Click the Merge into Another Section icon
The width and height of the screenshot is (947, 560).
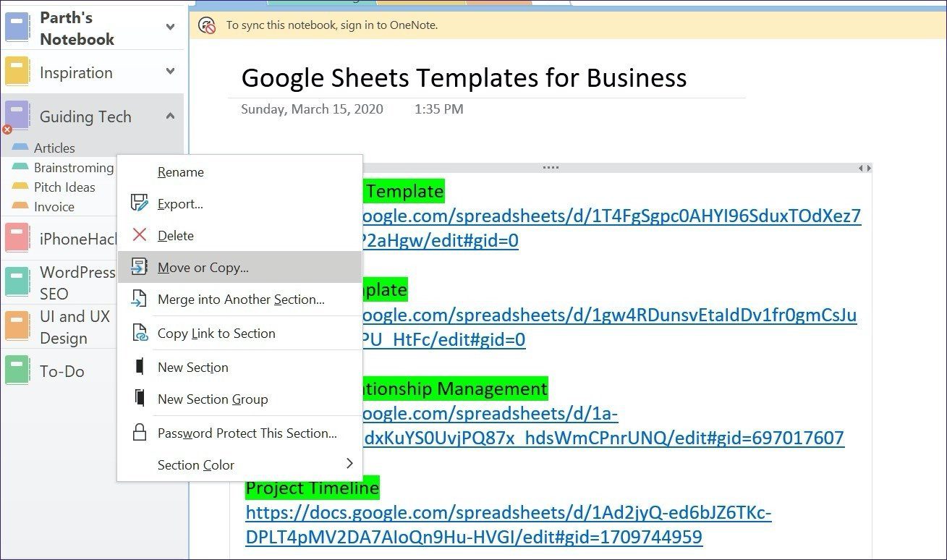coord(139,299)
